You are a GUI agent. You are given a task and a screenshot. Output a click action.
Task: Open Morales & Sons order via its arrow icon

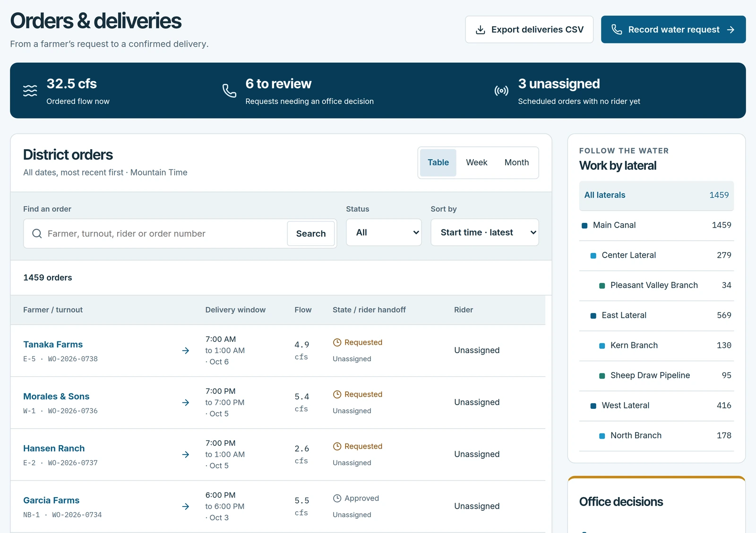click(186, 402)
